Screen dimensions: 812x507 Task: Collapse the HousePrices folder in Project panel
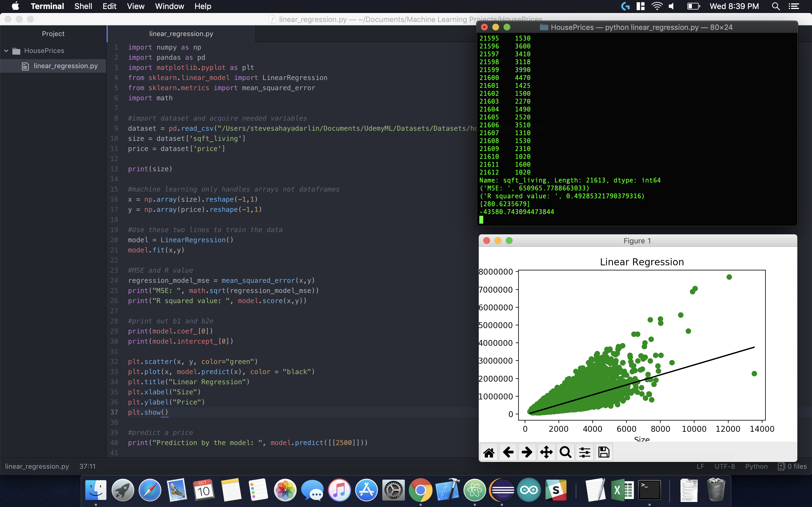[6, 51]
